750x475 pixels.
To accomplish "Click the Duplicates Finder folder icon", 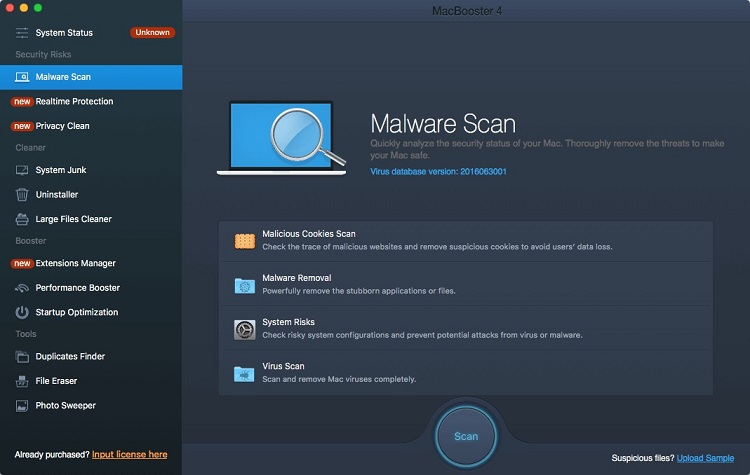I will coord(22,356).
